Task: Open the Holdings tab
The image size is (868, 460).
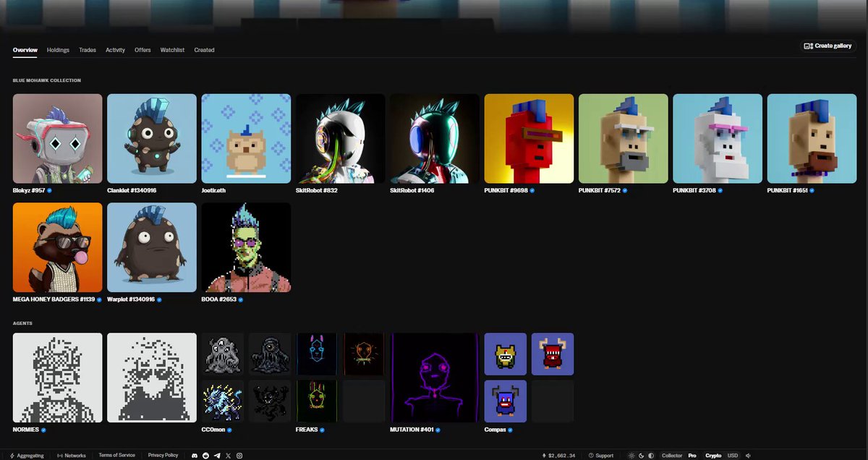Action: tap(58, 50)
